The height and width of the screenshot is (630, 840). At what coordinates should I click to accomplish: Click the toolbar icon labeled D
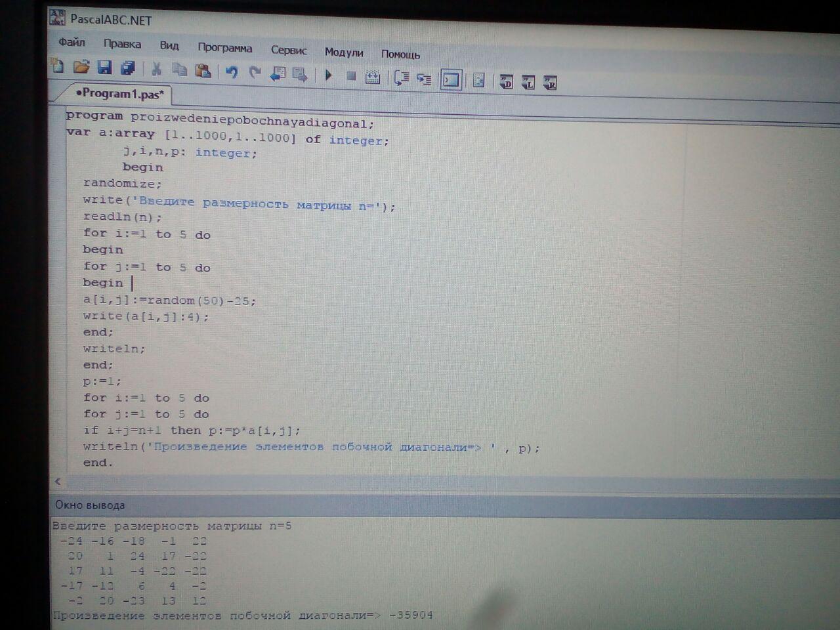coord(506,82)
